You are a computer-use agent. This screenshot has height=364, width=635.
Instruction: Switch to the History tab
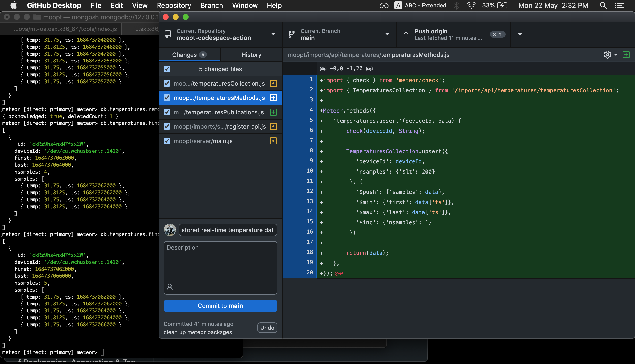coord(251,55)
